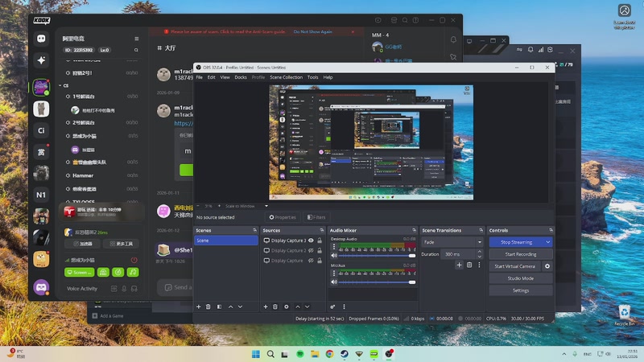Open KOOK server menu hamburger icon

(x=136, y=39)
